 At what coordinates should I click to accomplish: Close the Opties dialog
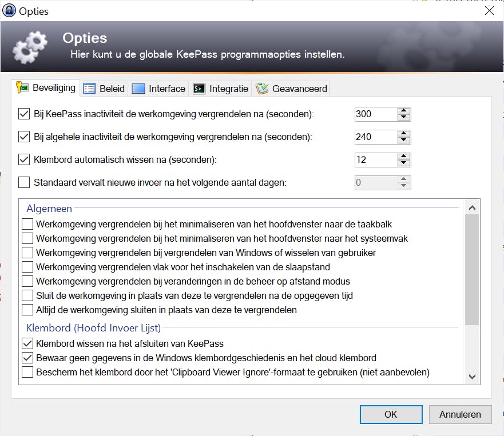pyautogui.click(x=489, y=11)
